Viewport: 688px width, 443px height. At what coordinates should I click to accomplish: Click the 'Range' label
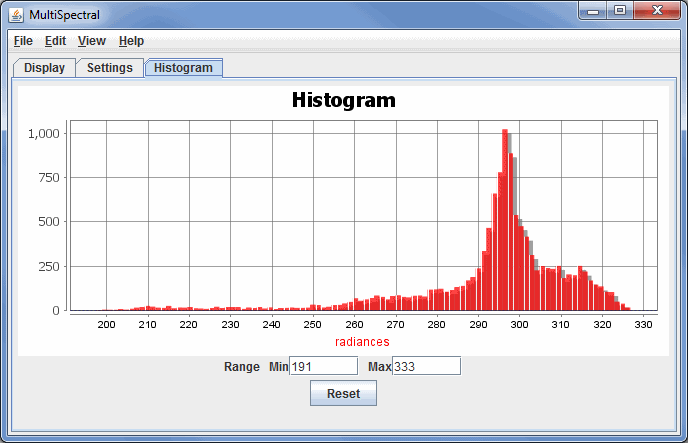pyautogui.click(x=242, y=367)
